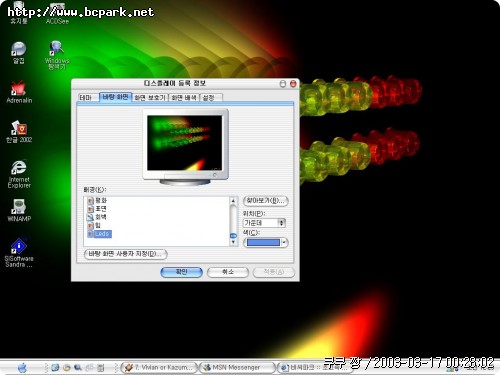Close the display properties dialog
500x375 pixels.
[x=293, y=84]
